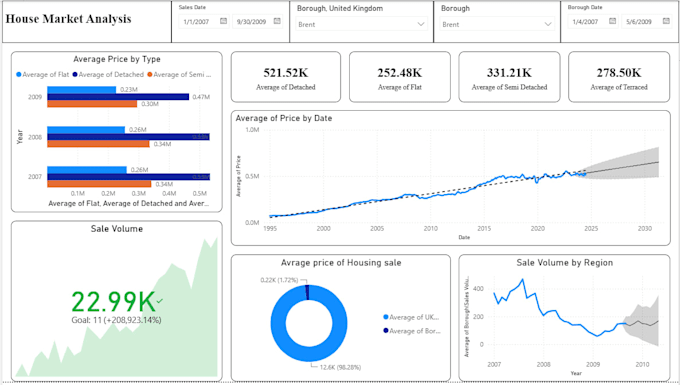
Task: Click the Avrage price of Housing sale title
Action: [341, 262]
